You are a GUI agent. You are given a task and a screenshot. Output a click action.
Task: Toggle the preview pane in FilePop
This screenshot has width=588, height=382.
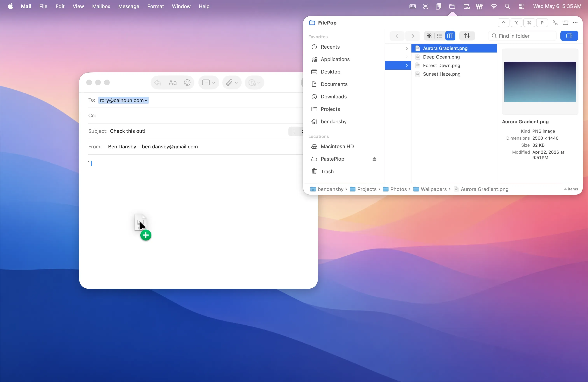[x=569, y=36]
